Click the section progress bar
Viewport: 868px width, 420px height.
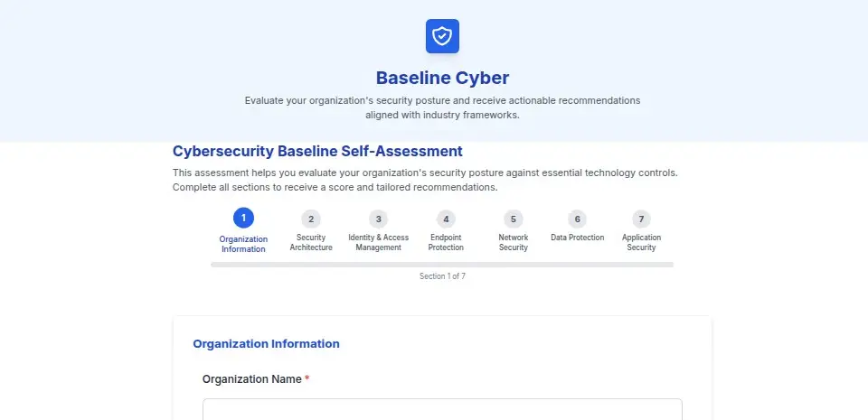[442, 265]
